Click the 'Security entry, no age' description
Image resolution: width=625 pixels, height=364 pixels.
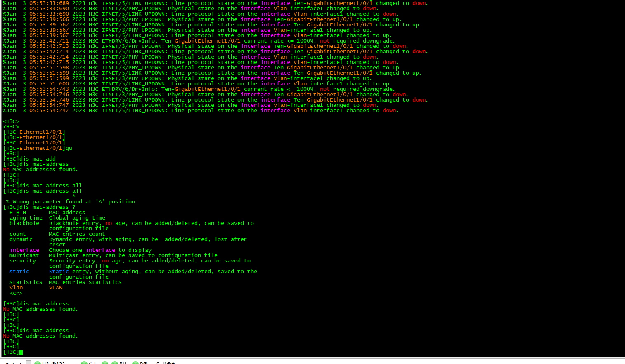point(150,263)
